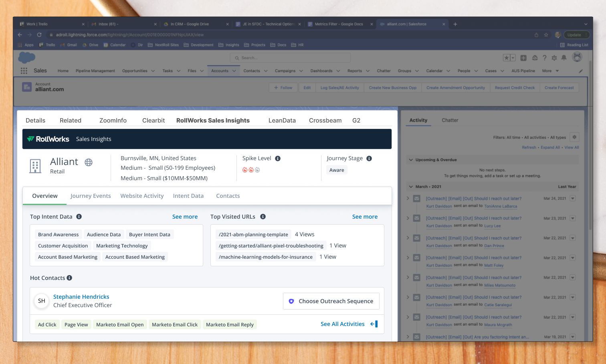The image size is (606, 364).
Task: Open the Salesforce help question mark icon
Action: (544, 58)
